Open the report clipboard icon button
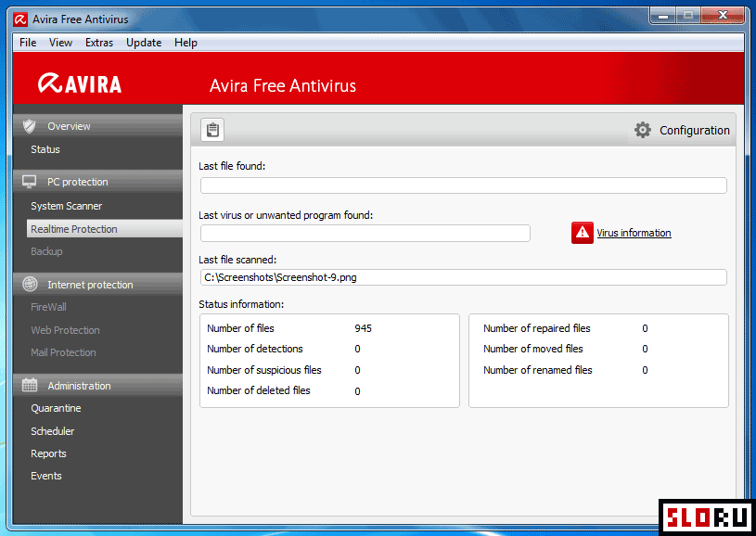Screen dimensions: 756x536 pyautogui.click(x=212, y=130)
